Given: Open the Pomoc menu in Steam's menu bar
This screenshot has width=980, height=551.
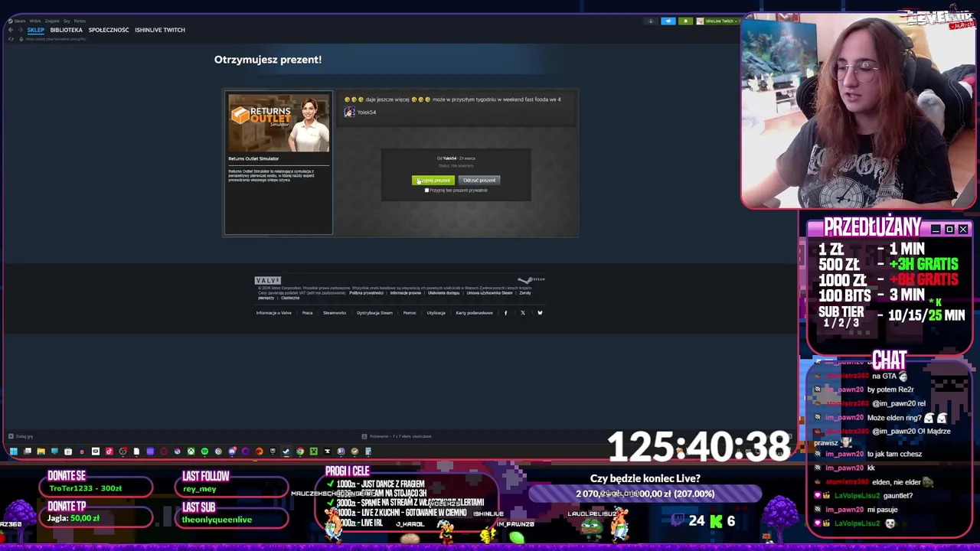Looking at the screenshot, I should 80,21.
